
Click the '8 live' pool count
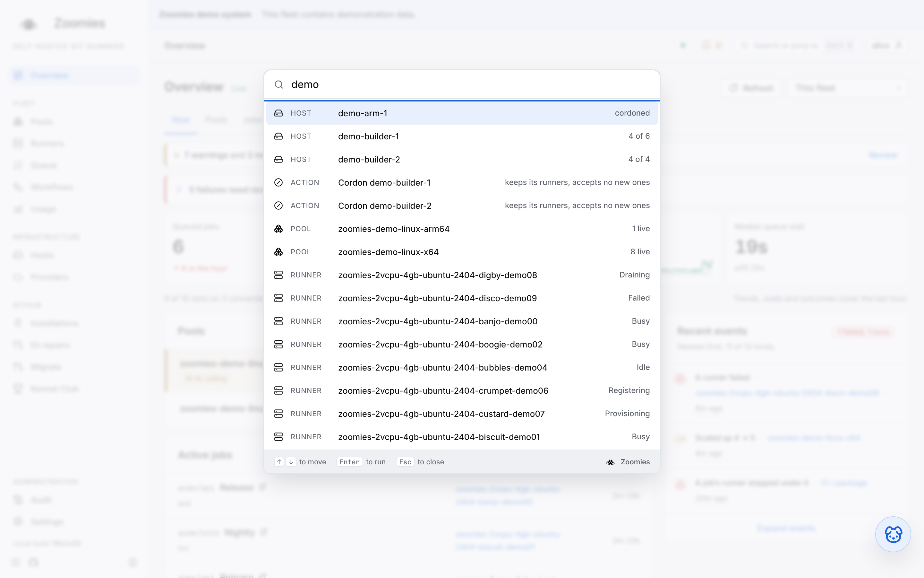[x=640, y=252]
